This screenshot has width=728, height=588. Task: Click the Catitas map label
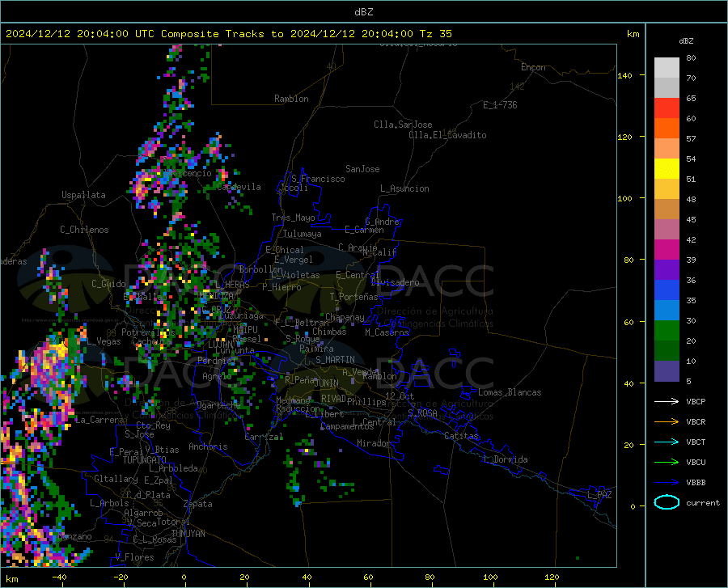click(461, 436)
